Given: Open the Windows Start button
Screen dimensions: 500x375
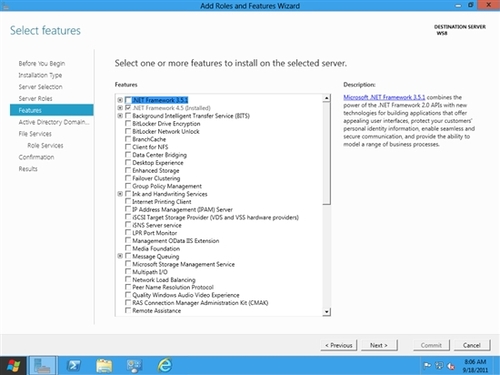Looking at the screenshot, I should tap(13, 366).
